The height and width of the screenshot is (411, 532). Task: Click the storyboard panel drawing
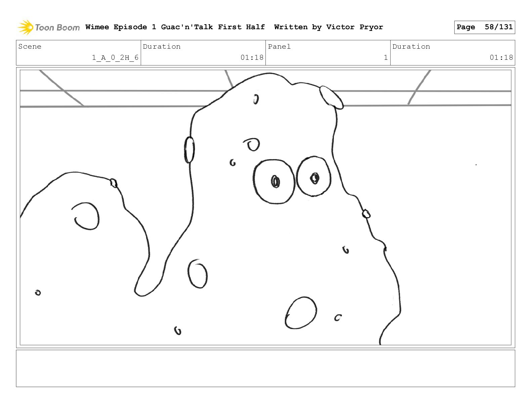point(265,208)
